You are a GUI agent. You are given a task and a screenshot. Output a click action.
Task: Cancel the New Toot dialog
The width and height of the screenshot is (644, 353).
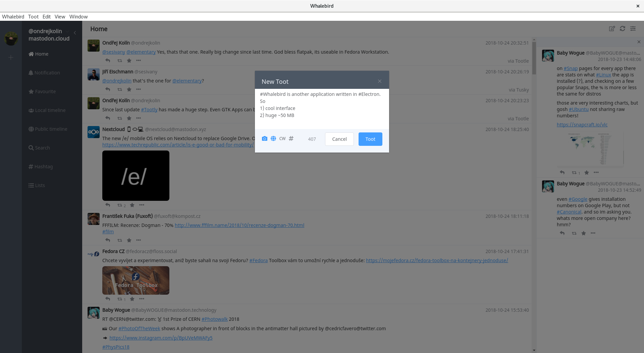pyautogui.click(x=339, y=139)
